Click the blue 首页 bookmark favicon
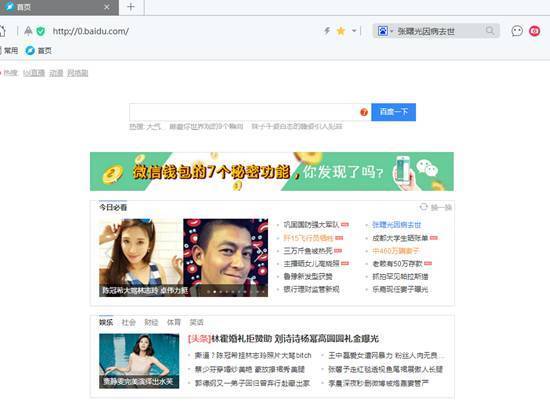Viewport: 550px width, 402px height. [x=30, y=51]
